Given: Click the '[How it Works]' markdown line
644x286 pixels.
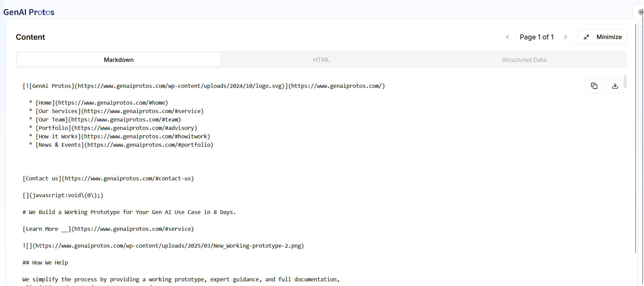Looking at the screenshot, I should [x=123, y=136].
